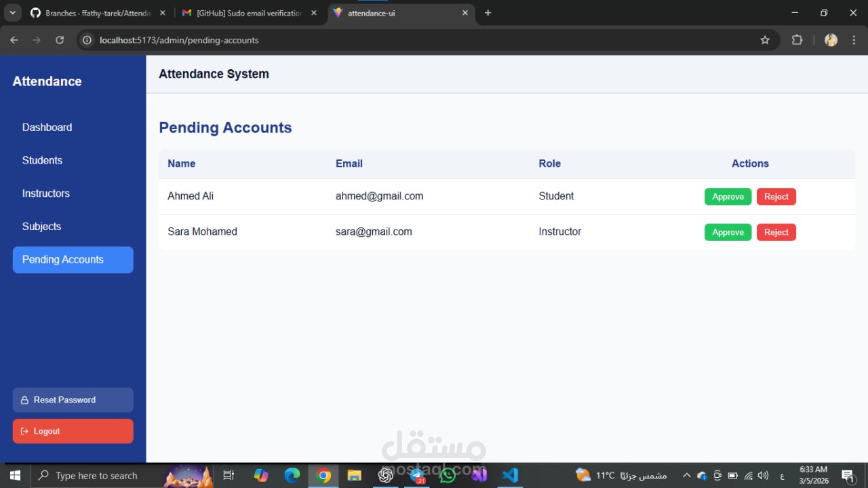Approve Sara Mohamed's pending account
This screenshot has height=488, width=868.
728,232
